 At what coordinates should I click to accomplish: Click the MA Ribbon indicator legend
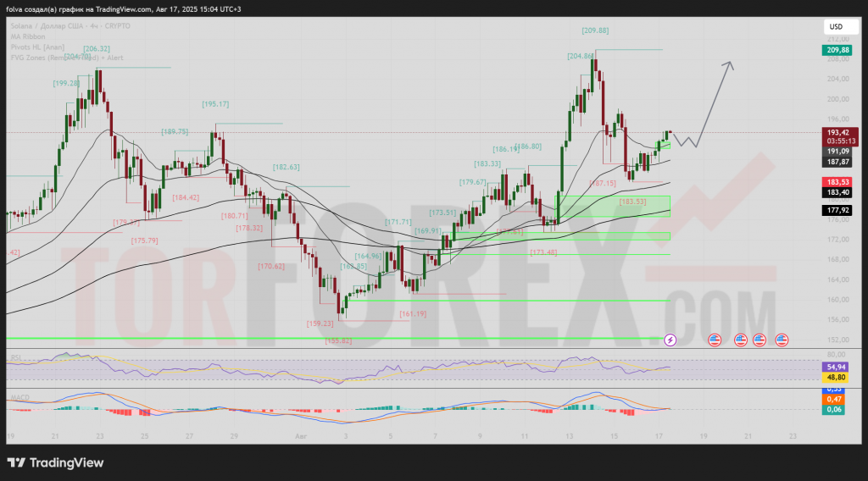(x=28, y=36)
